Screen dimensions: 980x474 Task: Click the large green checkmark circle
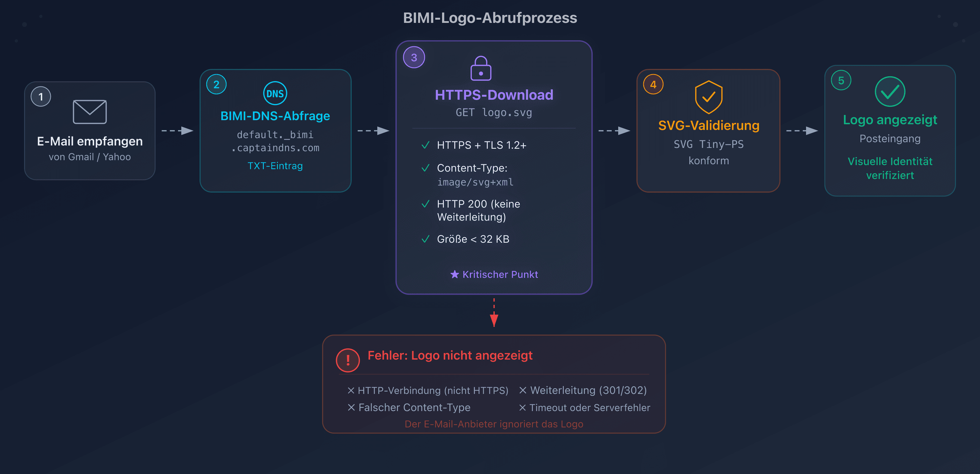click(890, 92)
